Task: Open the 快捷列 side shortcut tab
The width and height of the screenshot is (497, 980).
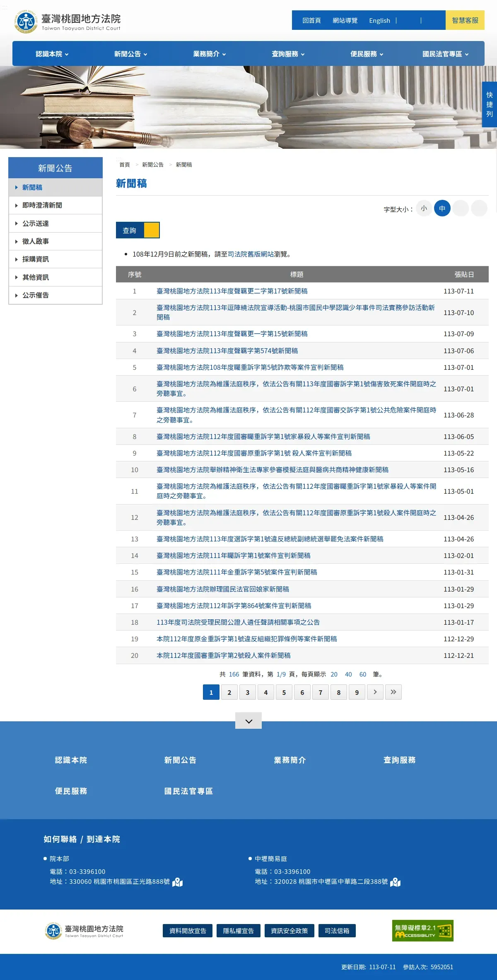Action: (x=490, y=104)
